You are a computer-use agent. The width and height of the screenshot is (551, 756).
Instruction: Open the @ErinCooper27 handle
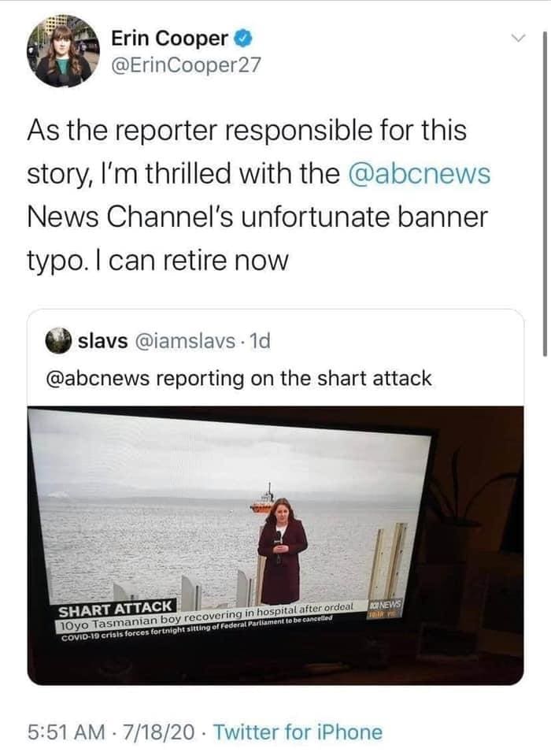(186, 65)
